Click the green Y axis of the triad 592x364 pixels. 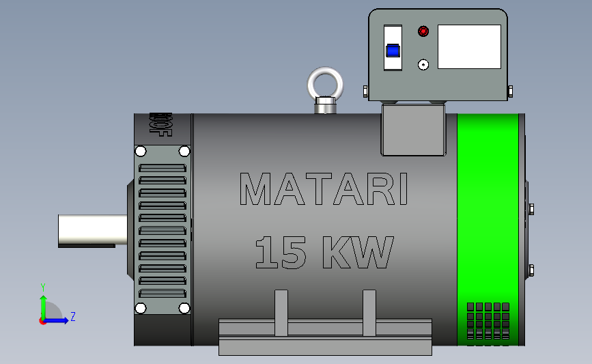click(43, 307)
